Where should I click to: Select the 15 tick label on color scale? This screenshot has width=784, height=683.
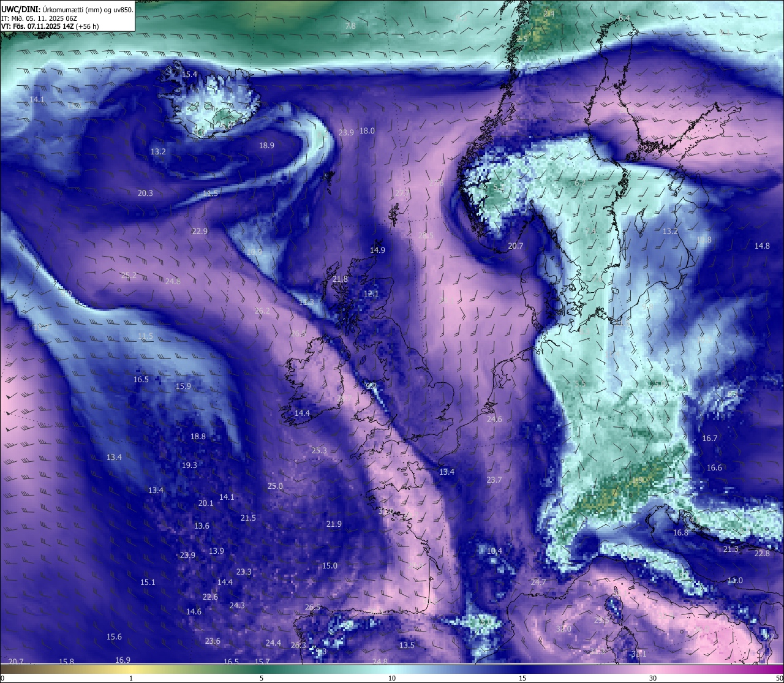(x=522, y=679)
